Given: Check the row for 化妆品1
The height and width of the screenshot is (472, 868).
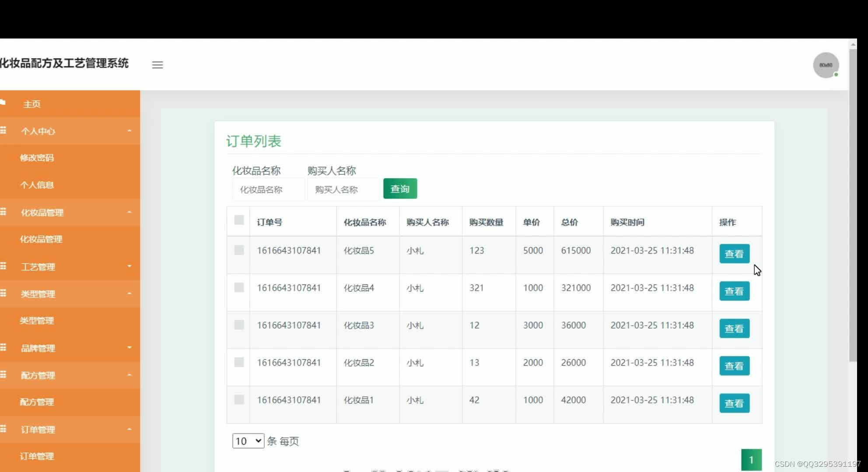Looking at the screenshot, I should (239, 399).
